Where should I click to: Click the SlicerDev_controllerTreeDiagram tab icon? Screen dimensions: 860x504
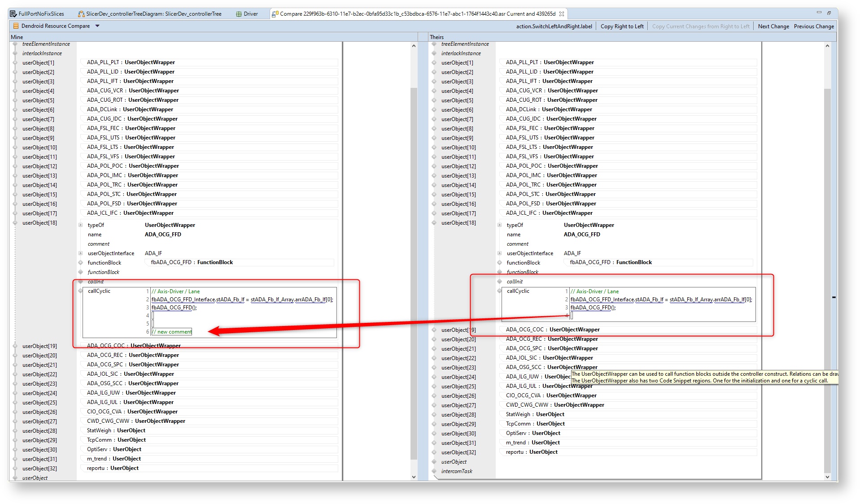(81, 14)
